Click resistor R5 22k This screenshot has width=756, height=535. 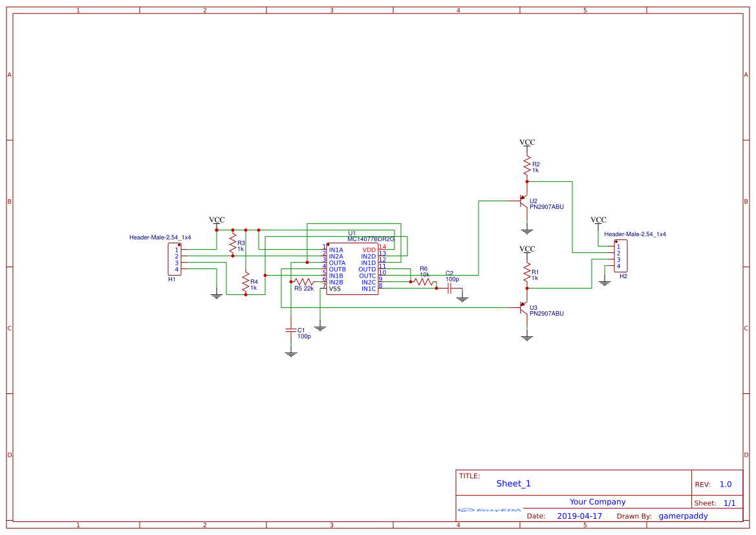point(304,281)
